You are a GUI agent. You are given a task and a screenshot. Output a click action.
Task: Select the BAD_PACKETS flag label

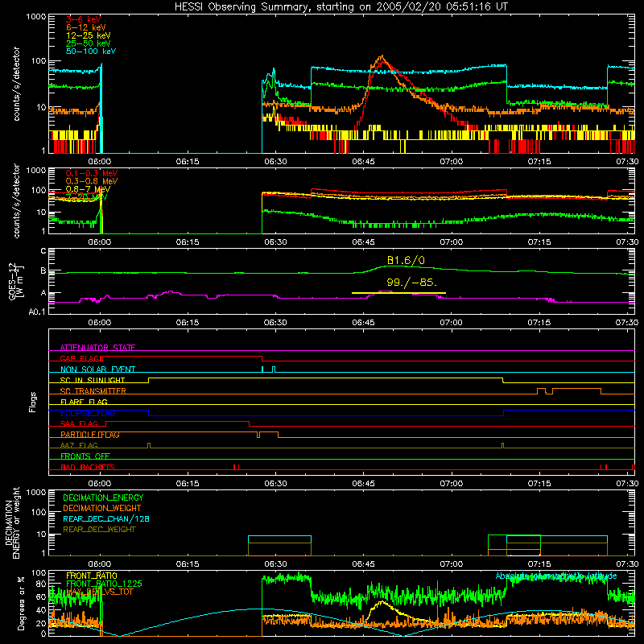(x=88, y=468)
